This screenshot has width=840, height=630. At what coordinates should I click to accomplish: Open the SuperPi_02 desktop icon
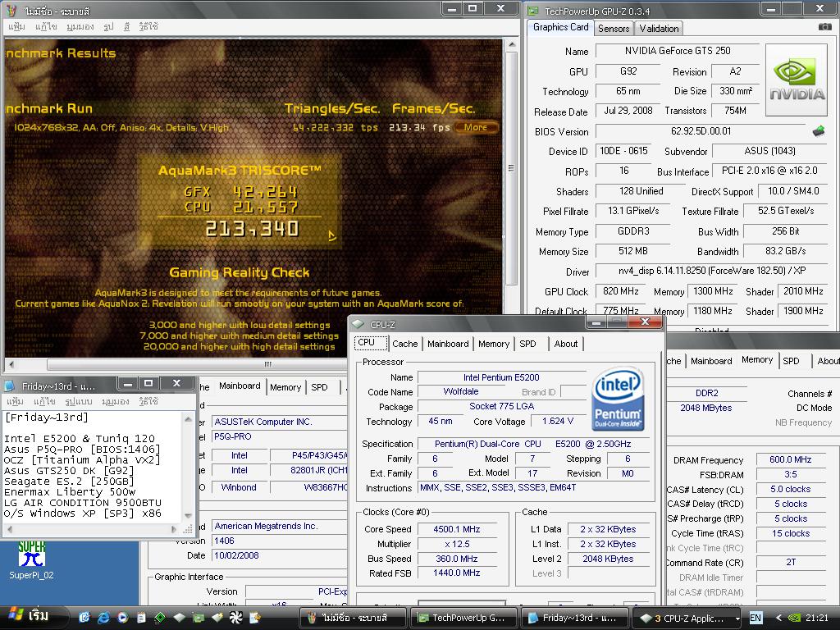[x=31, y=559]
